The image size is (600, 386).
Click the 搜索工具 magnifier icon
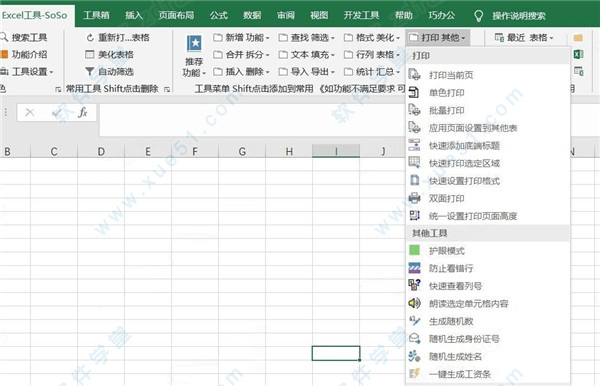coord(4,37)
